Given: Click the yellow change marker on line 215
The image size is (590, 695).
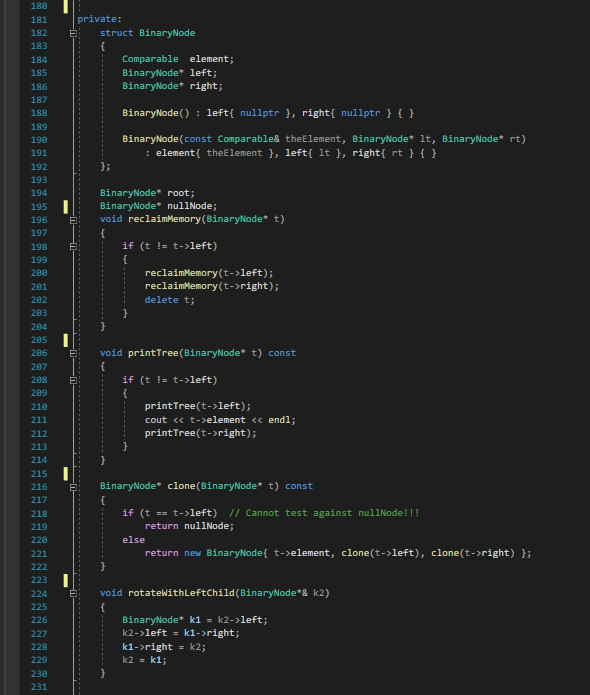Looking at the screenshot, I should [66, 473].
